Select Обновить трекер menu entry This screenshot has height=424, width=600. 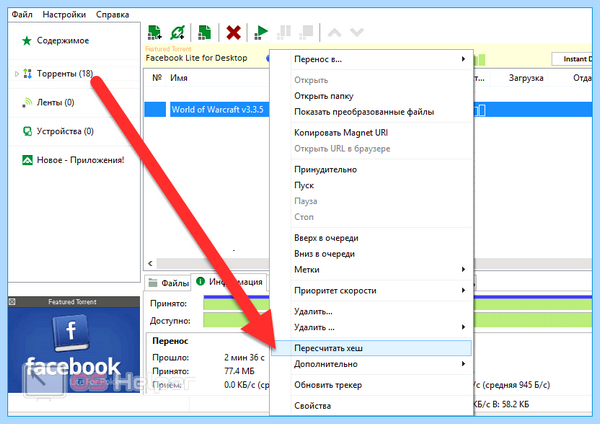click(371, 385)
